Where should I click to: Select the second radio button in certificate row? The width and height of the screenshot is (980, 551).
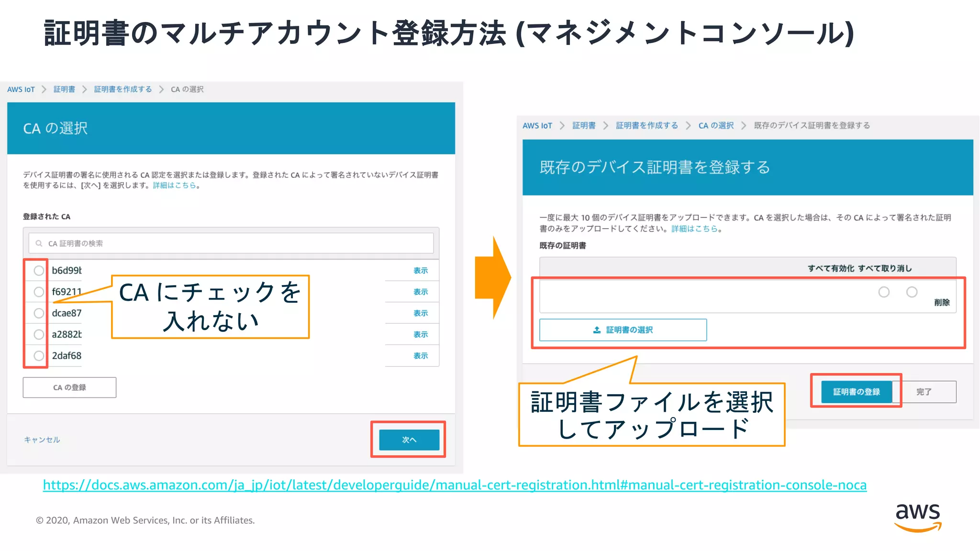click(x=912, y=292)
